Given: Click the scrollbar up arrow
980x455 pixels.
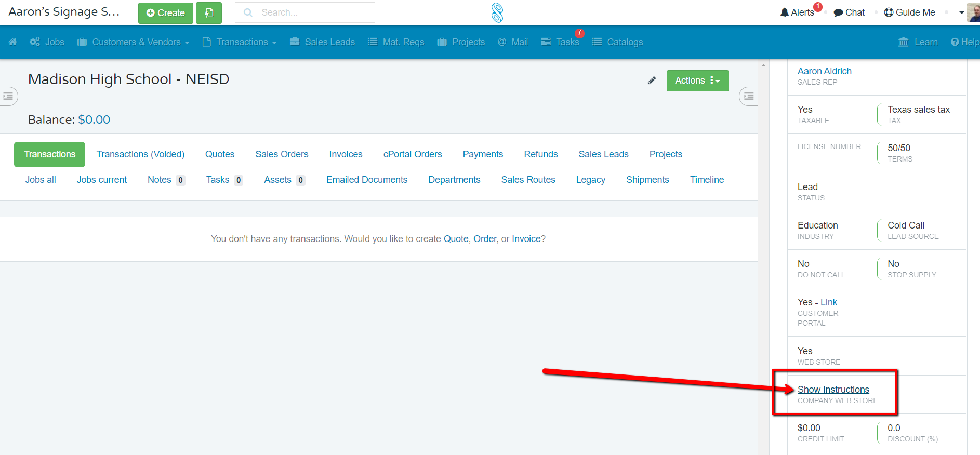Looking at the screenshot, I should pyautogui.click(x=763, y=65).
